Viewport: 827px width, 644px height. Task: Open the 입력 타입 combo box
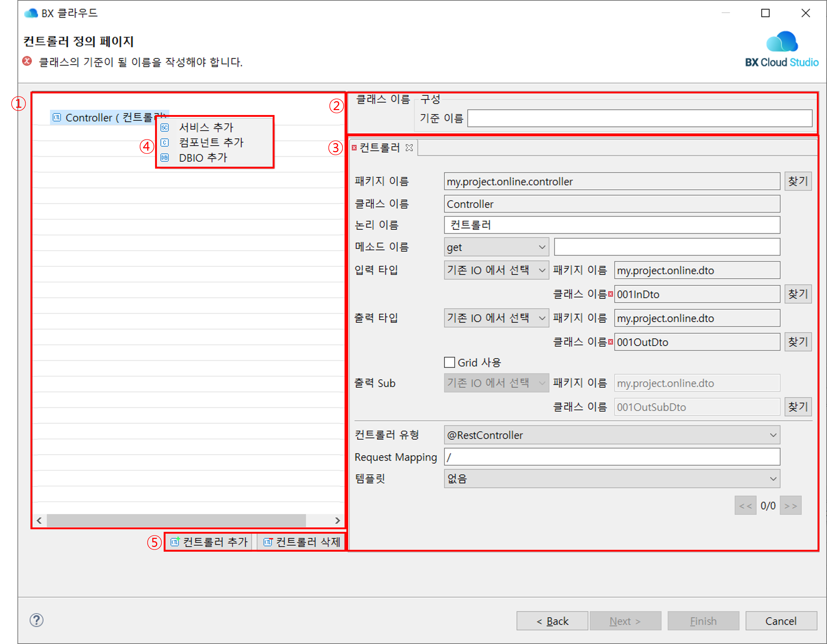(496, 270)
